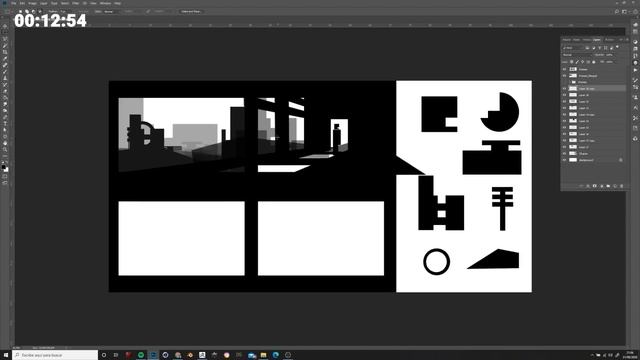Create a new group folder icon
The width and height of the screenshot is (640, 360).
608,186
